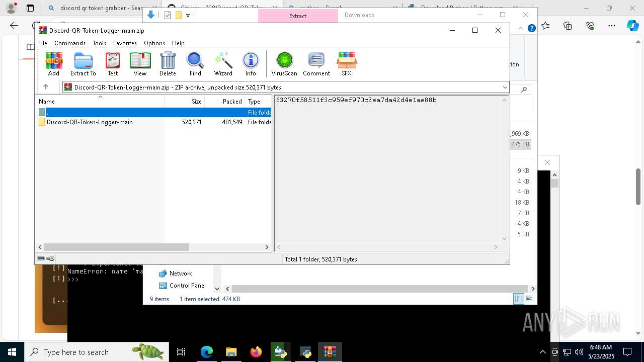Screen dimensions: 644x362
Task: Open Edge favorites star icon
Action: coord(546,26)
